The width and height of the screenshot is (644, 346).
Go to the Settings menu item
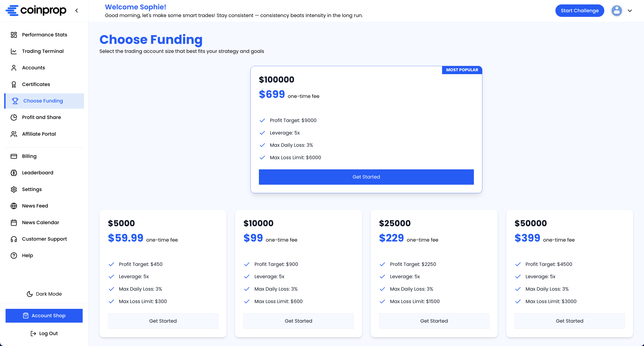click(x=32, y=189)
